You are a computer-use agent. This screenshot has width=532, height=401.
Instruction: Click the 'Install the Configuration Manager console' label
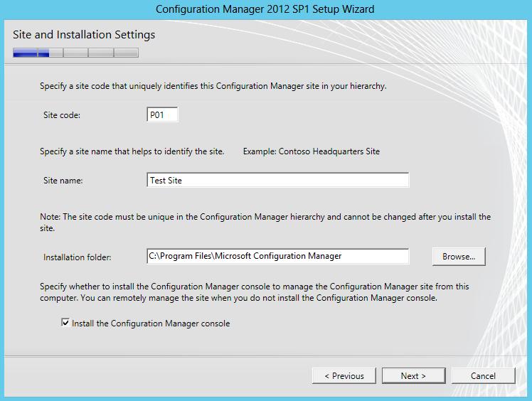pos(151,324)
